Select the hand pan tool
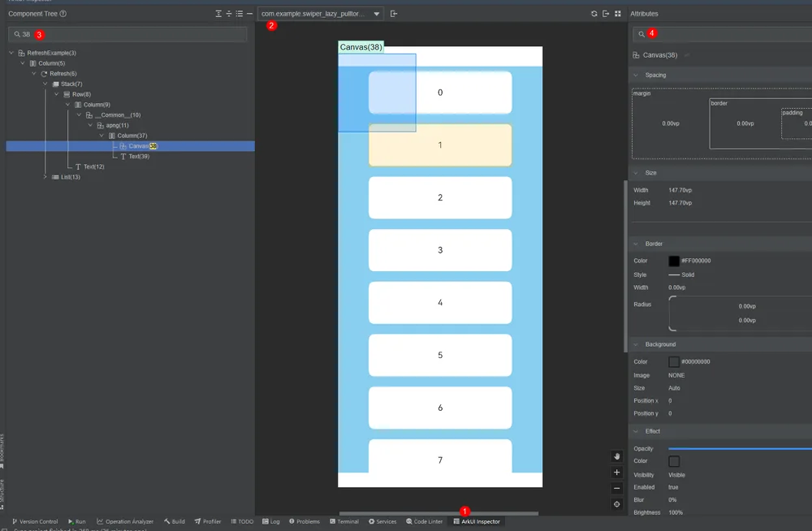 point(617,456)
